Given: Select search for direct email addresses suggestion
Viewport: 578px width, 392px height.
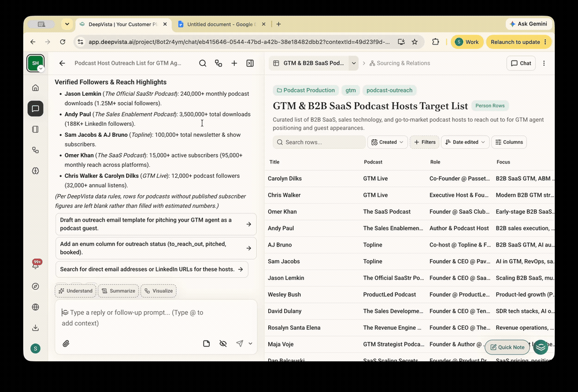Looking at the screenshot, I should point(152,270).
